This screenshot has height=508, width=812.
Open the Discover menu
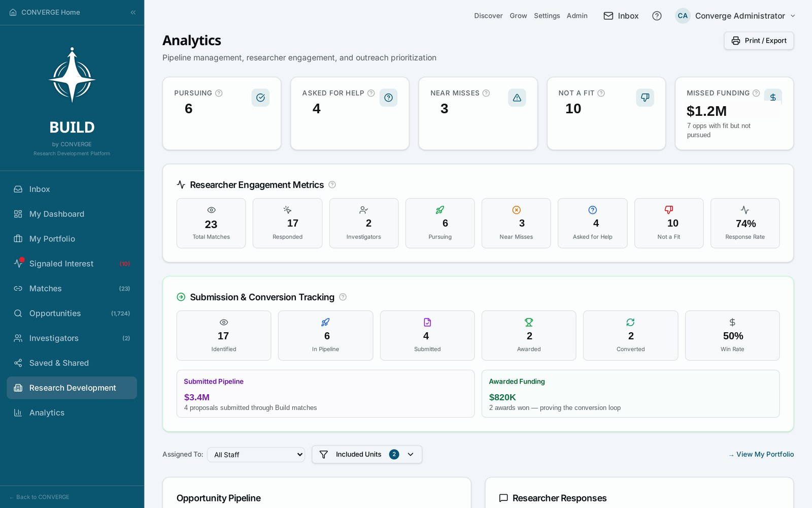click(488, 16)
